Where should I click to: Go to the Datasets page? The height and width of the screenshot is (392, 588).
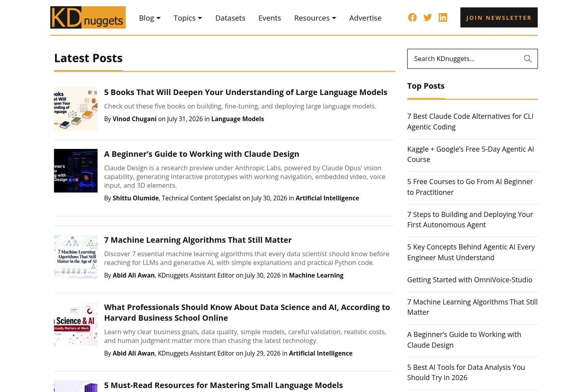pos(230,18)
